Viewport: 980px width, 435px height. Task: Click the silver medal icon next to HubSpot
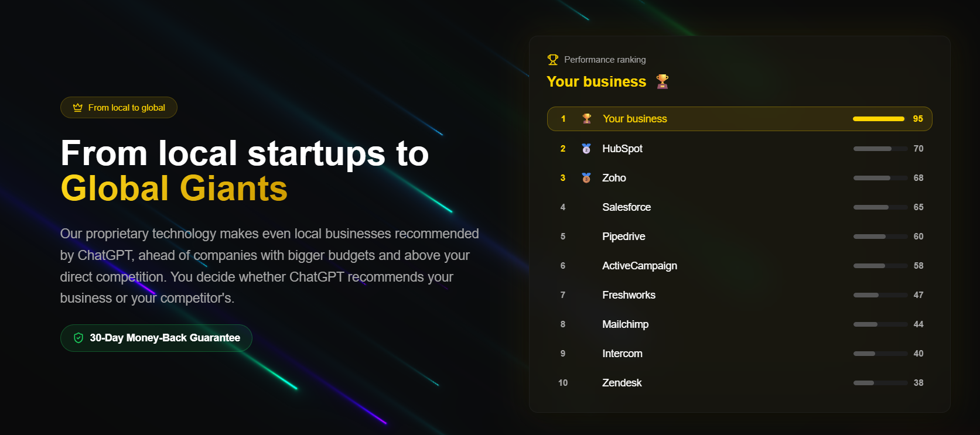point(586,148)
